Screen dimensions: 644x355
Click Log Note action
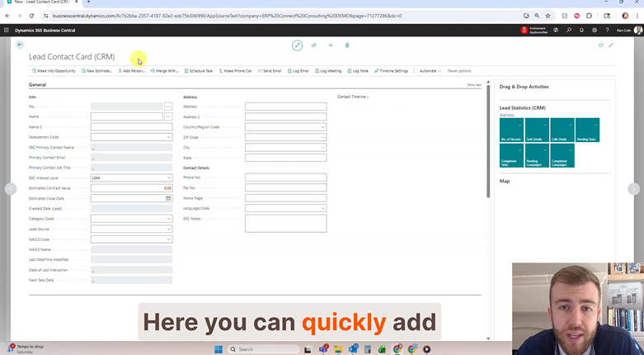pyautogui.click(x=358, y=71)
